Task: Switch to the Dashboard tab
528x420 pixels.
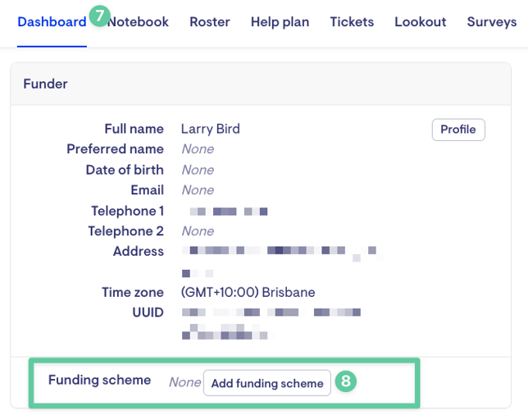Action: [x=52, y=22]
